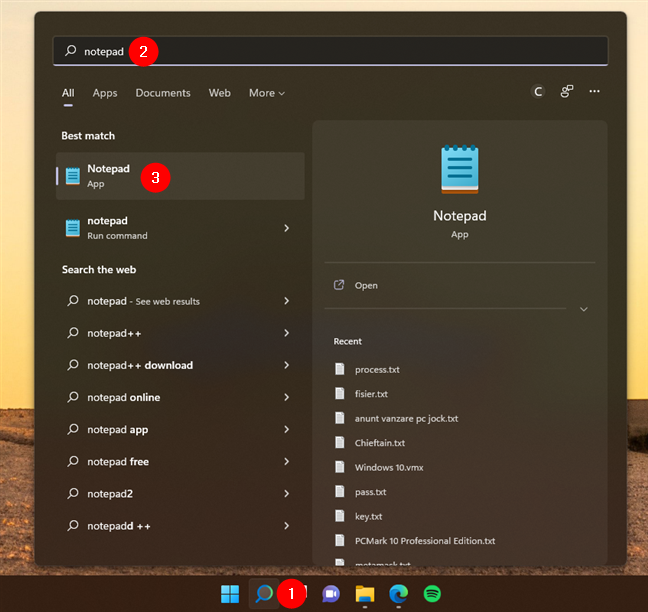This screenshot has width=648, height=612.
Task: Launch Spotify from the taskbar
Action: 432,594
